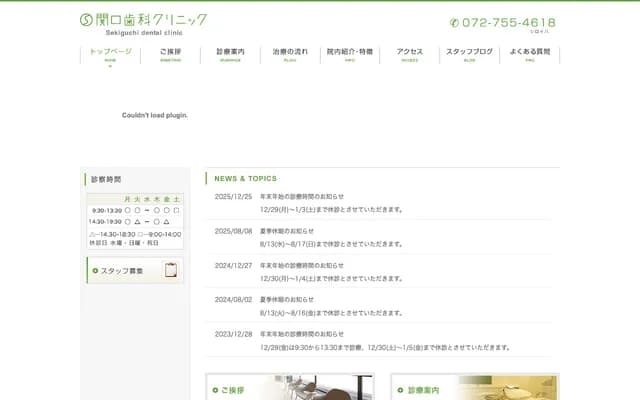
Task: Visit スタッフブログ from the navigation
Action: (469, 54)
